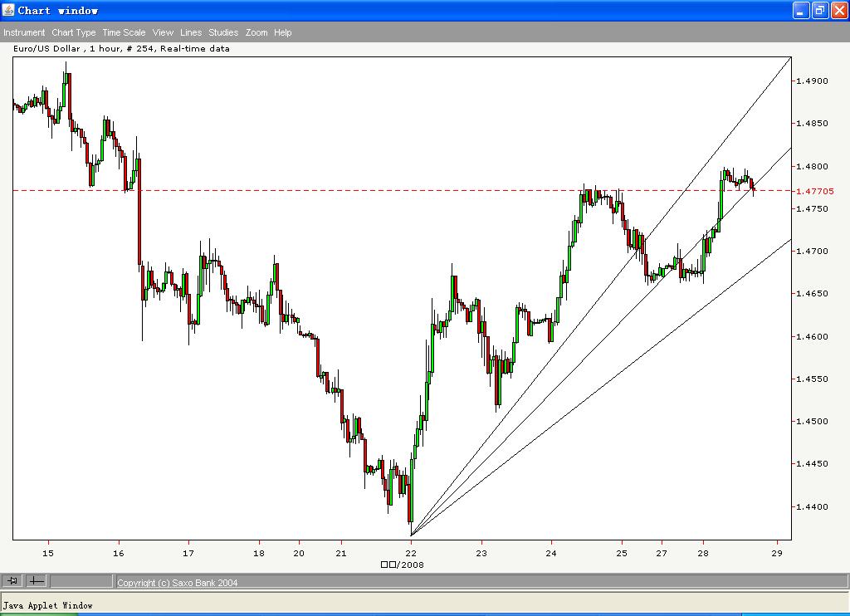Click date label 27 on time axis

tap(662, 553)
